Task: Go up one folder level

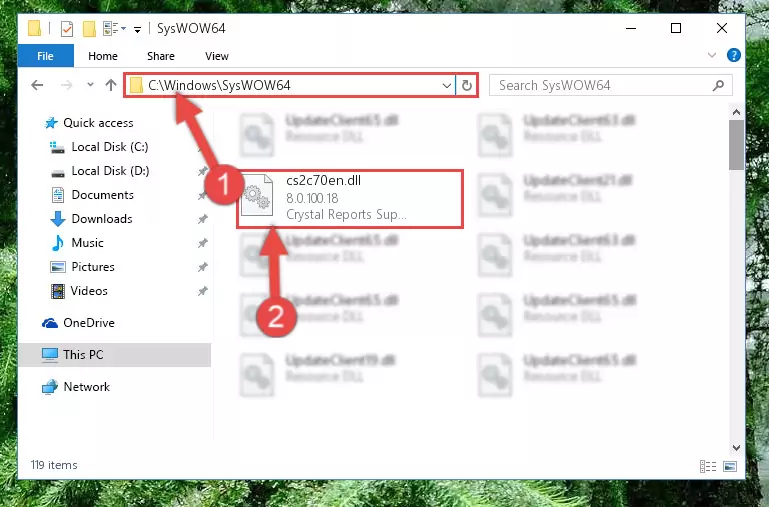Action: coord(111,85)
